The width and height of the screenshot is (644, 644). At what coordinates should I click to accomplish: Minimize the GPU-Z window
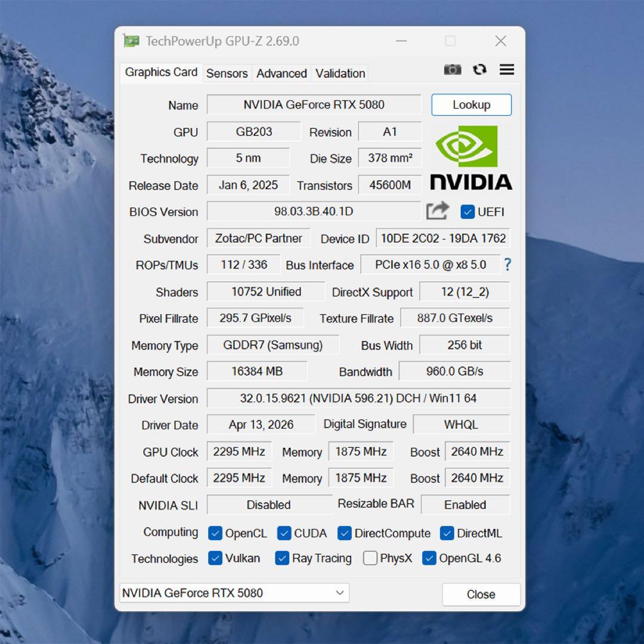coord(401,41)
